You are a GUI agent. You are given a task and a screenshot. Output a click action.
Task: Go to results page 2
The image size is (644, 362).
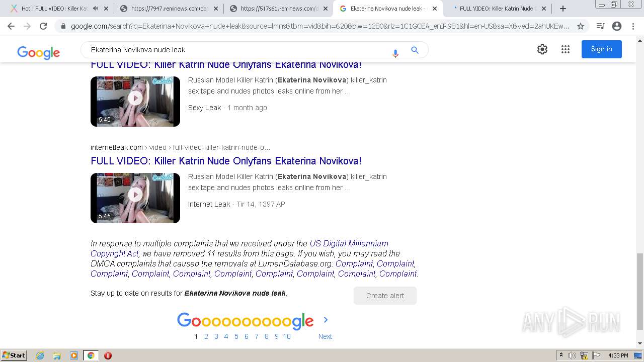coord(206,336)
